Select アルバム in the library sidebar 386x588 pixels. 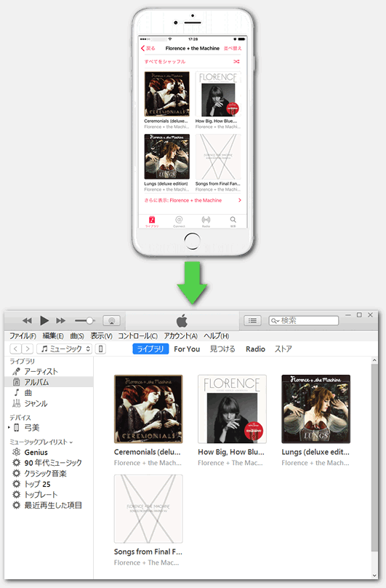point(49,382)
